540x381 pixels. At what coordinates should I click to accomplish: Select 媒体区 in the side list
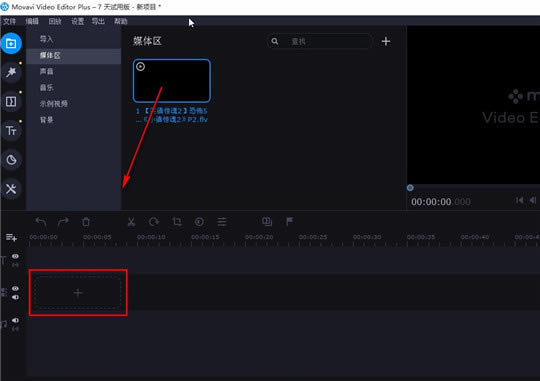point(74,55)
